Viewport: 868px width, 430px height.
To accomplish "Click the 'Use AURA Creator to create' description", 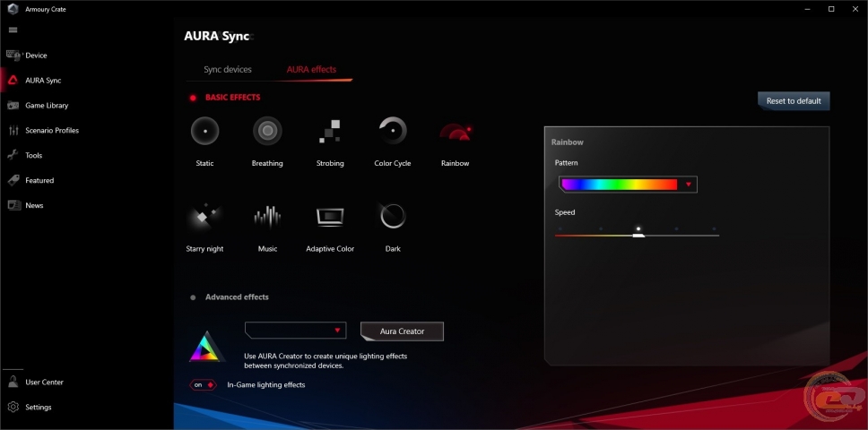I will (325, 361).
